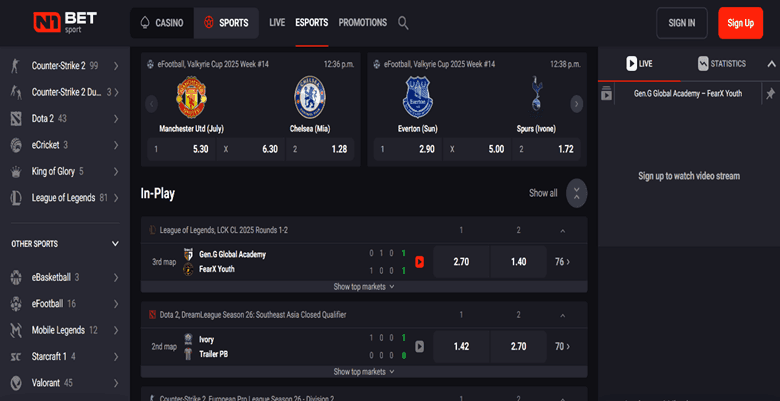
Task: Click the Sign In button
Action: point(681,22)
